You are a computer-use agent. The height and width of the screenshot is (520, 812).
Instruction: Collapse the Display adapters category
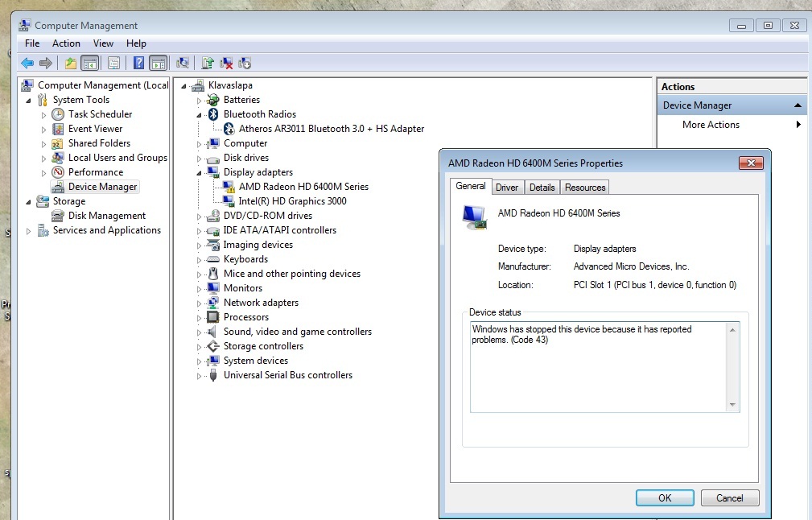point(199,173)
